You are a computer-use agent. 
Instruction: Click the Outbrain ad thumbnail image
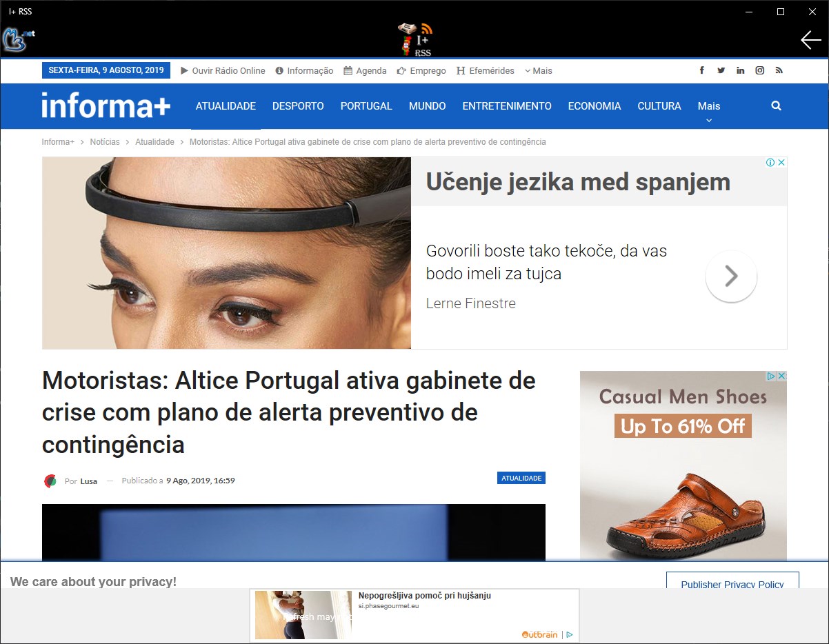point(303,615)
